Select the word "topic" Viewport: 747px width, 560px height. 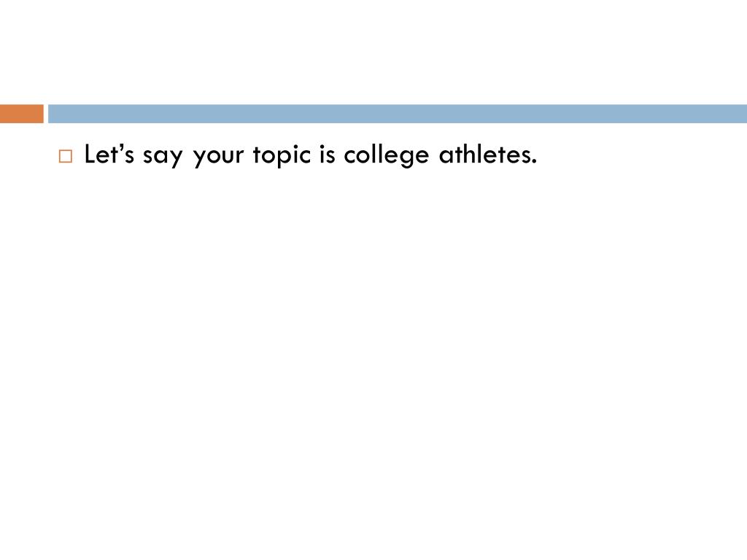click(282, 155)
